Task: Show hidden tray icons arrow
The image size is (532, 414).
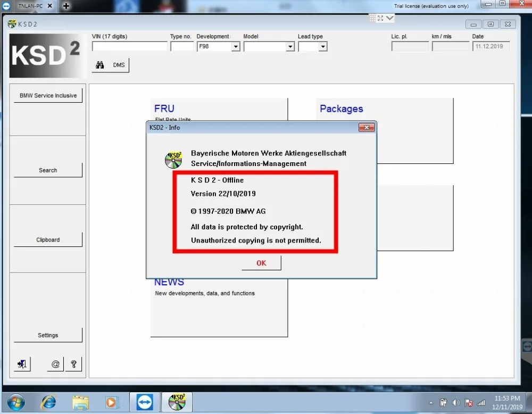Action: [x=431, y=403]
